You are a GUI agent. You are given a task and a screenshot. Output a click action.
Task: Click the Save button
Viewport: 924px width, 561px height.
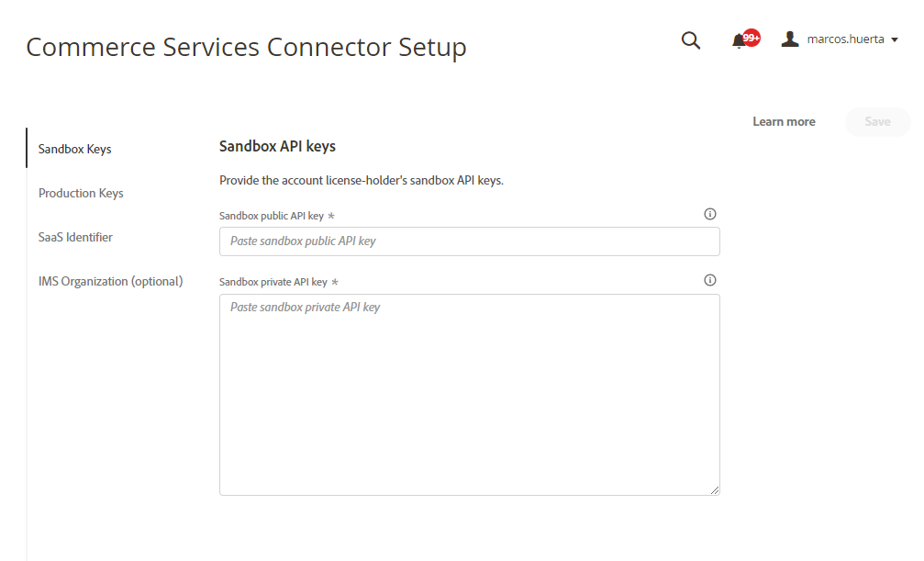[x=877, y=121]
